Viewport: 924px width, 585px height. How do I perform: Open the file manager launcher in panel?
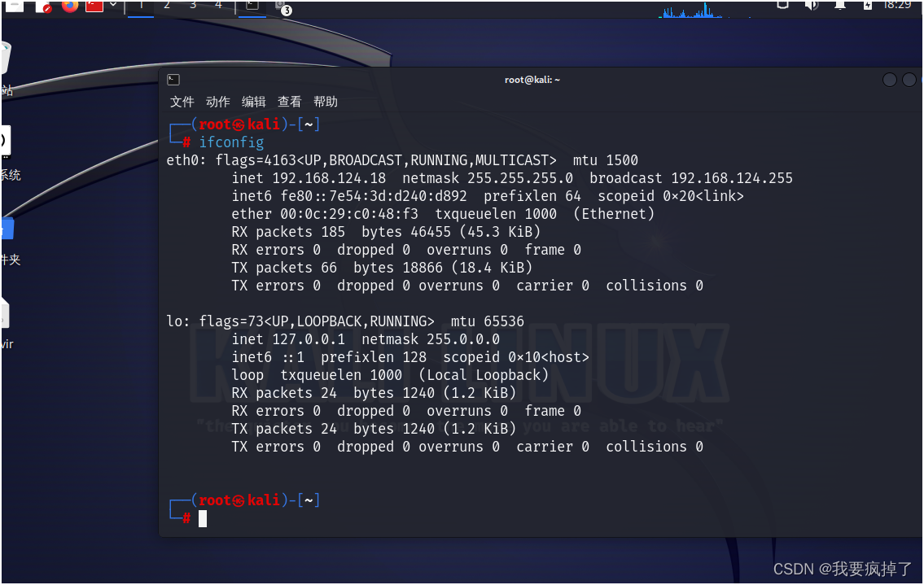click(14, 6)
